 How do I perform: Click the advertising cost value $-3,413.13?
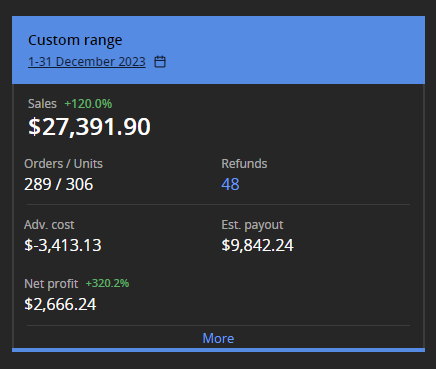63,245
